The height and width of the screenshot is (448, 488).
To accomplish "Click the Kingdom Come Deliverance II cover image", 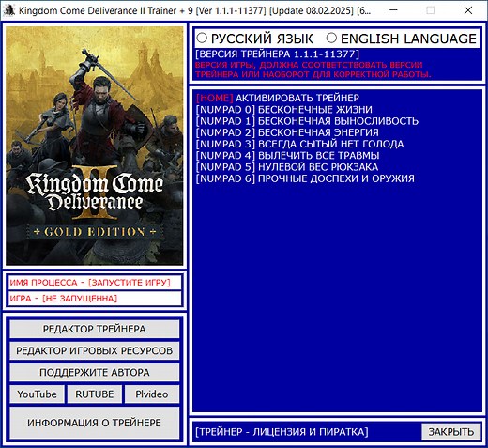I will pos(94,146).
